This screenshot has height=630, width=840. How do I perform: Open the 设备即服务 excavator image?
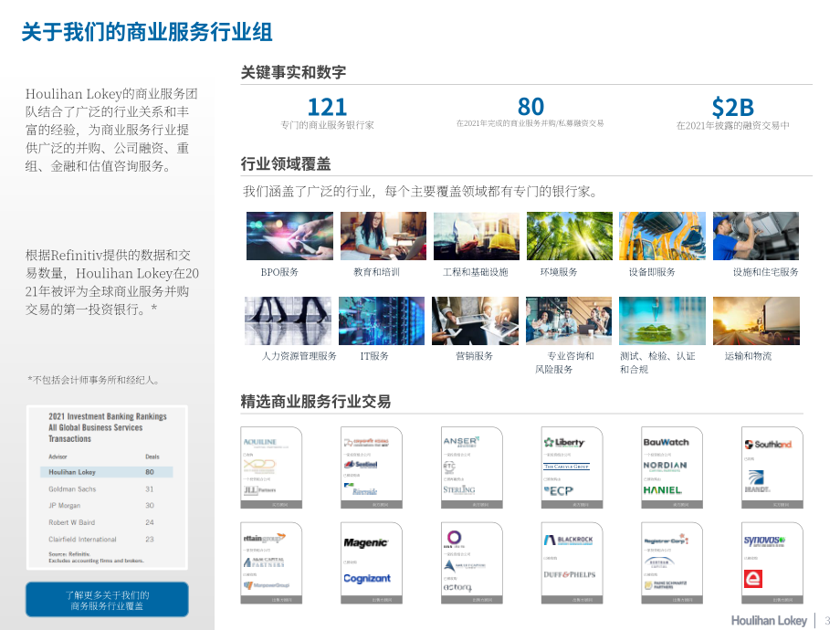(662, 236)
